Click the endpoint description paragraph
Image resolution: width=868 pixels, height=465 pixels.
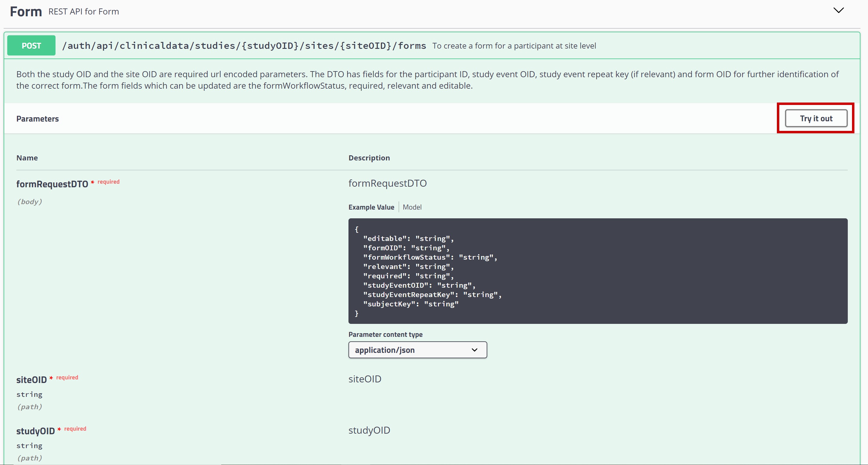tap(427, 80)
